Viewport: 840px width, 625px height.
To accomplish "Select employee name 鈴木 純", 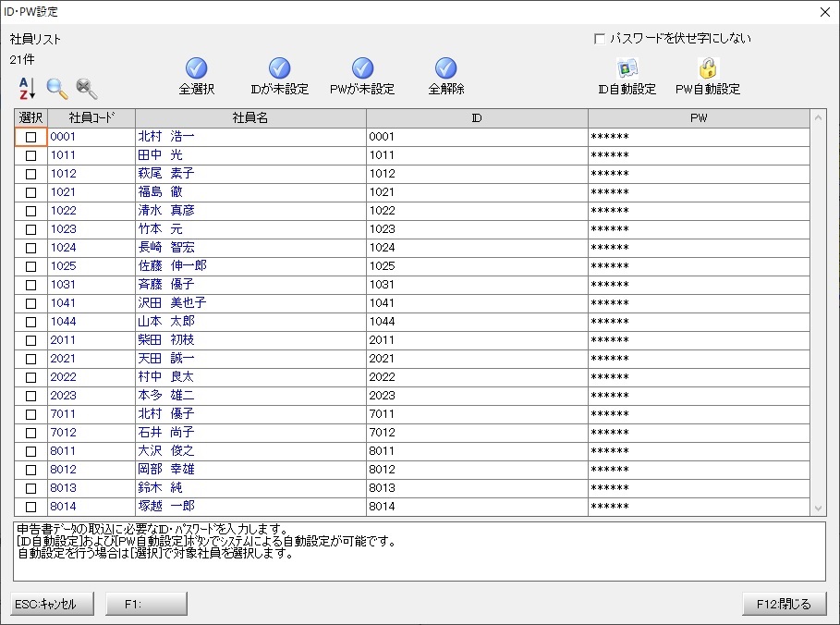I will coord(250,488).
